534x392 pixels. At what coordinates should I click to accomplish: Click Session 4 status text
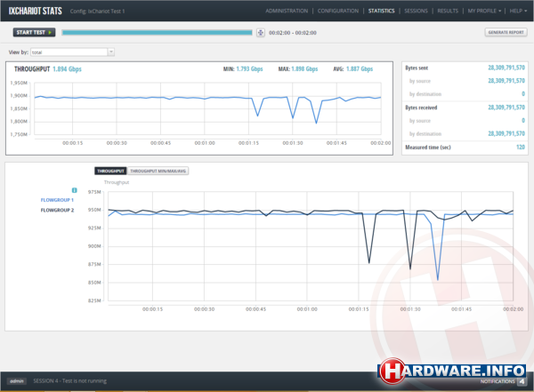click(69, 381)
